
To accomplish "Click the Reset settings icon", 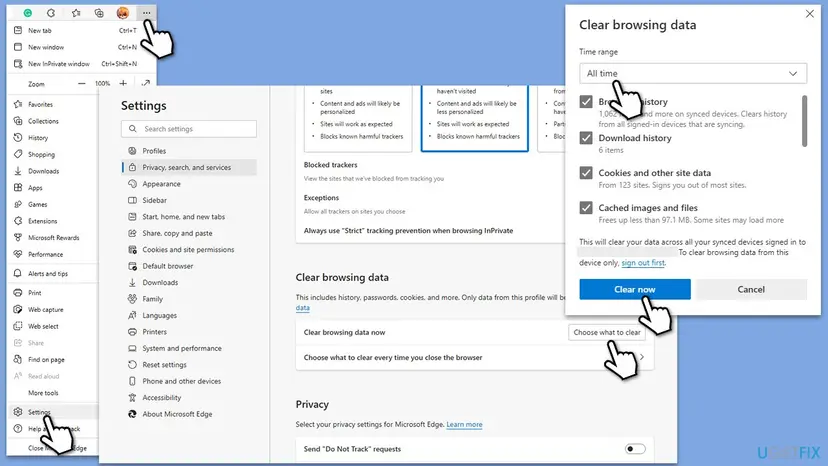I will [x=132, y=365].
